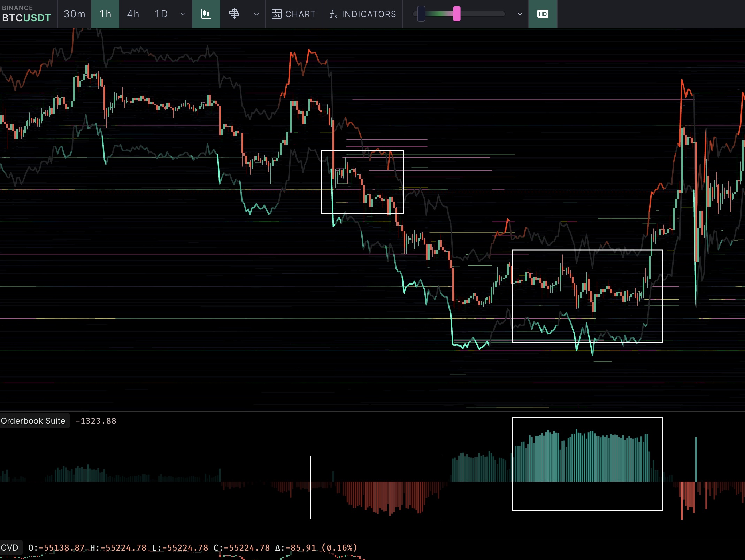Click the chart layout icon beside CHART

point(277,14)
